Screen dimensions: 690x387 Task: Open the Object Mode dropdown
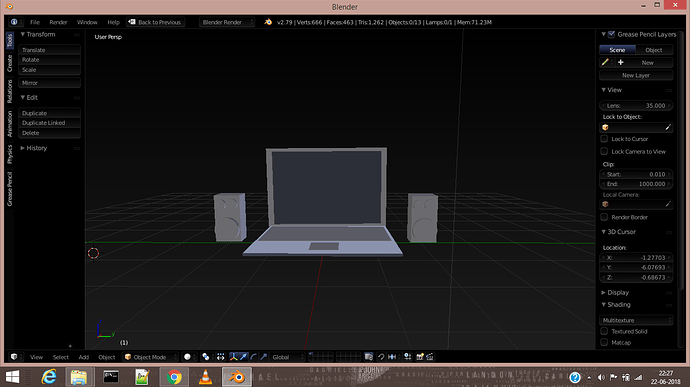tap(150, 357)
